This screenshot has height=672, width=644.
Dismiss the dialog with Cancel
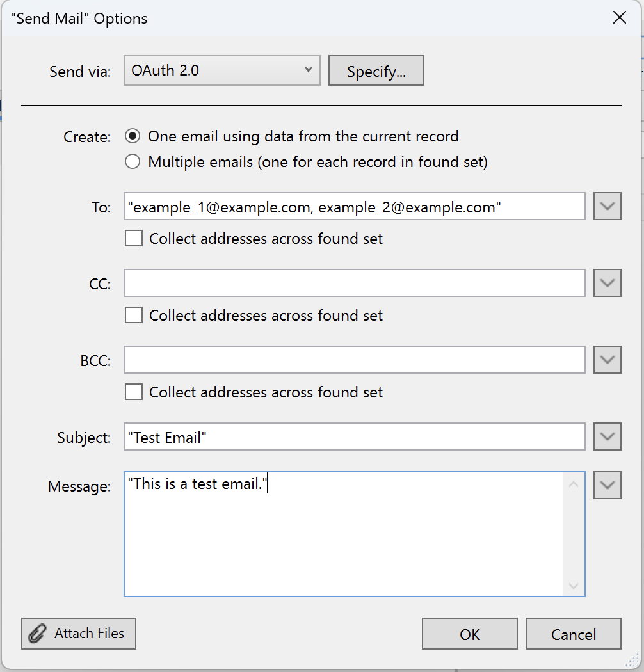coord(573,634)
